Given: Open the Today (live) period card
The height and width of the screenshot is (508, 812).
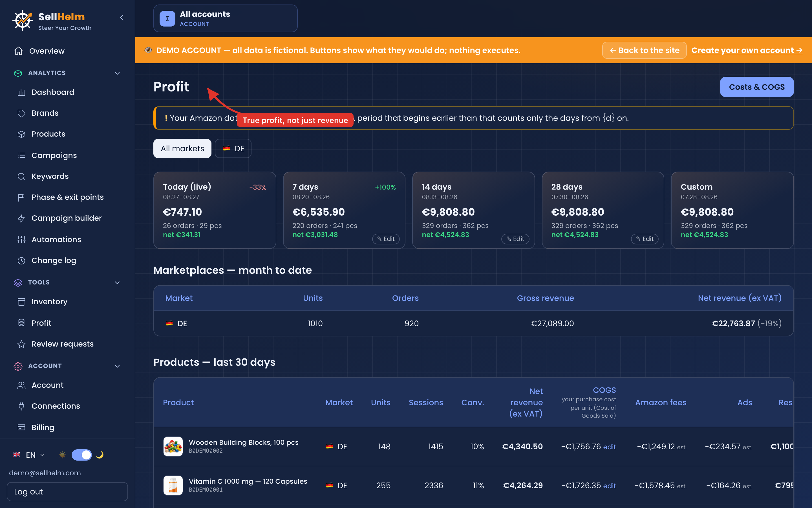Looking at the screenshot, I should tap(215, 210).
